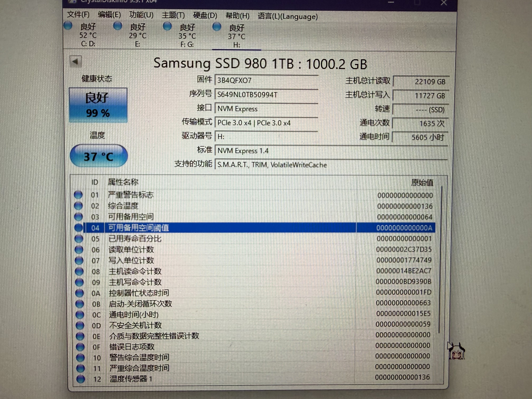Screen dimensions: 532x399
Task: Select row 0A 控制器忙状态时间
Action: click(254, 293)
